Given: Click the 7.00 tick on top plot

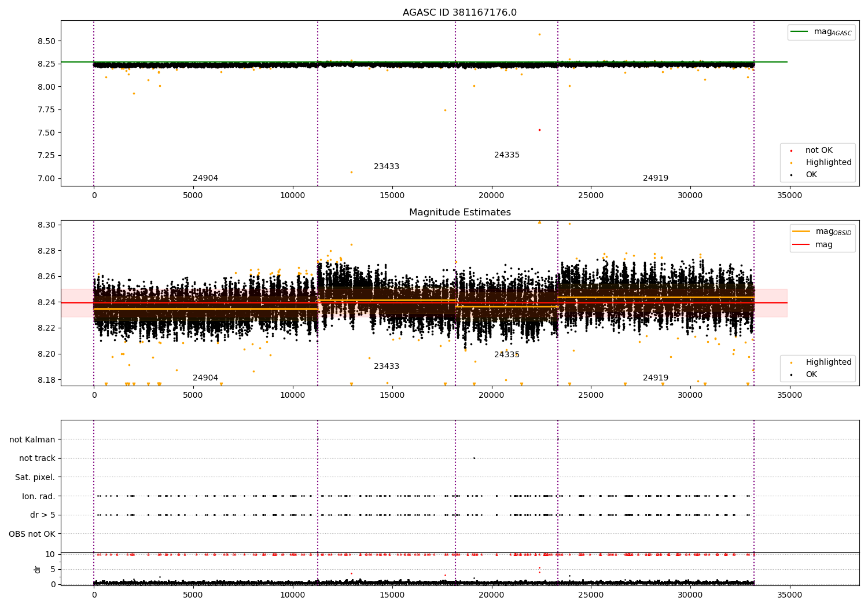Looking at the screenshot, I should (47, 178).
